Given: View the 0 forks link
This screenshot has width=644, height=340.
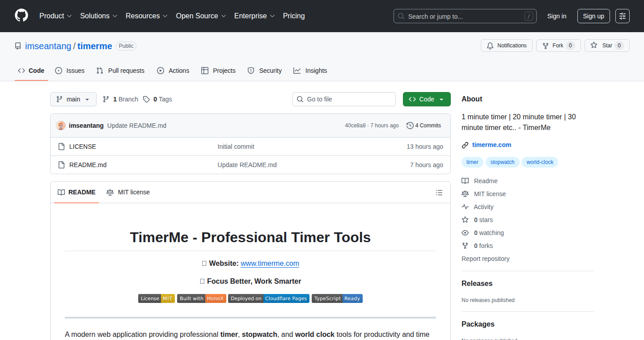Looking at the screenshot, I should [477, 246].
